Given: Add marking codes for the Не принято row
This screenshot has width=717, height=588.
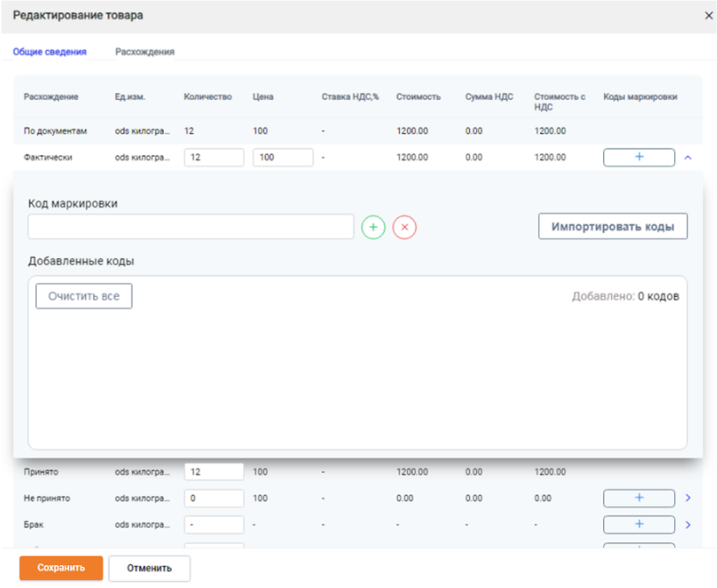Looking at the screenshot, I should click(639, 498).
